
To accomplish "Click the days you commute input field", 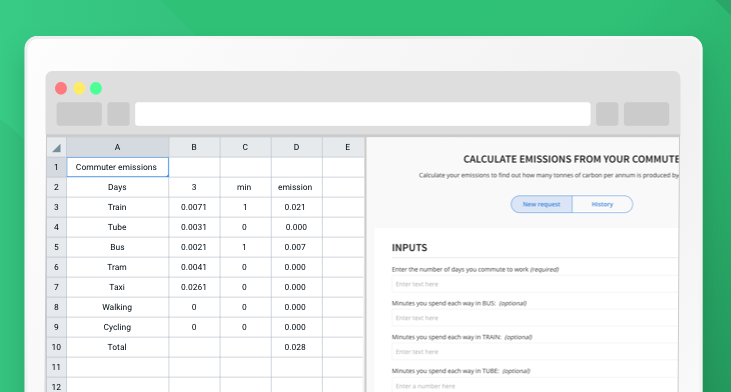I will pyautogui.click(x=535, y=284).
